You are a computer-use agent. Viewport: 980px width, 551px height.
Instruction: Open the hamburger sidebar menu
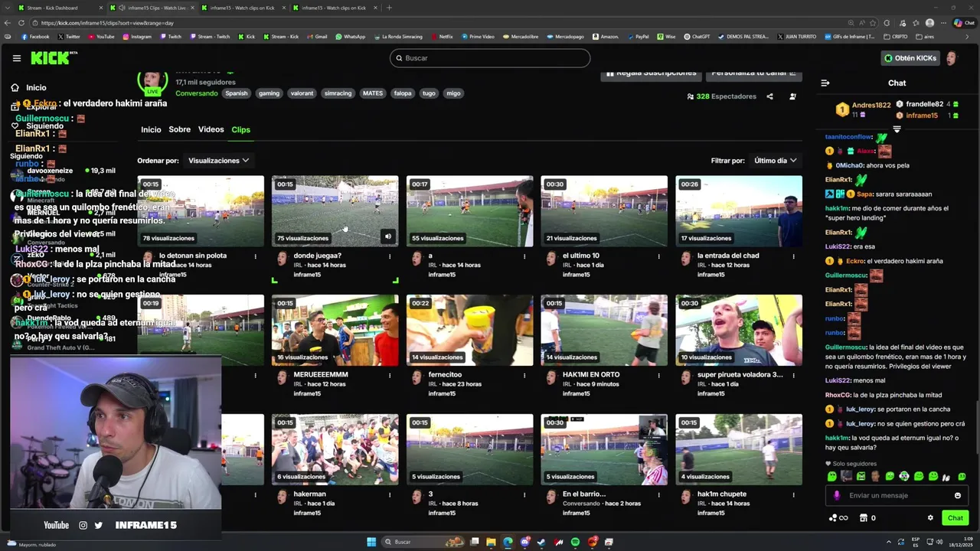pyautogui.click(x=17, y=58)
